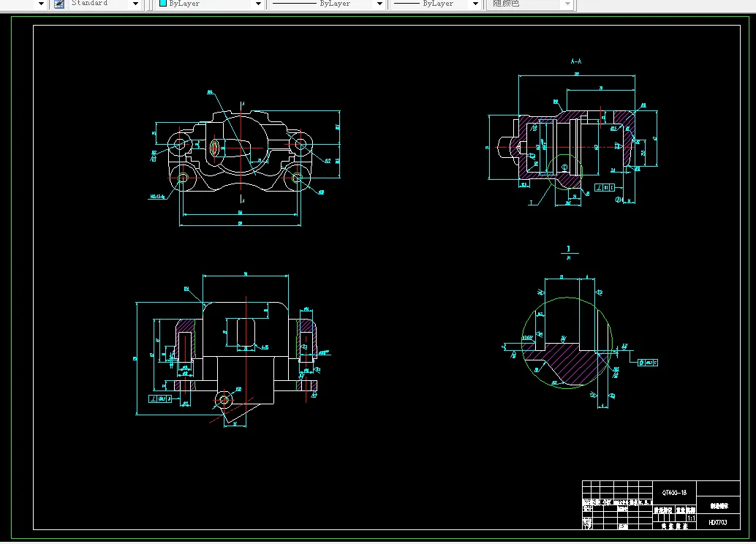The image size is (756, 544).
Task: Click the text style icon beside Standard
Action: click(x=59, y=4)
